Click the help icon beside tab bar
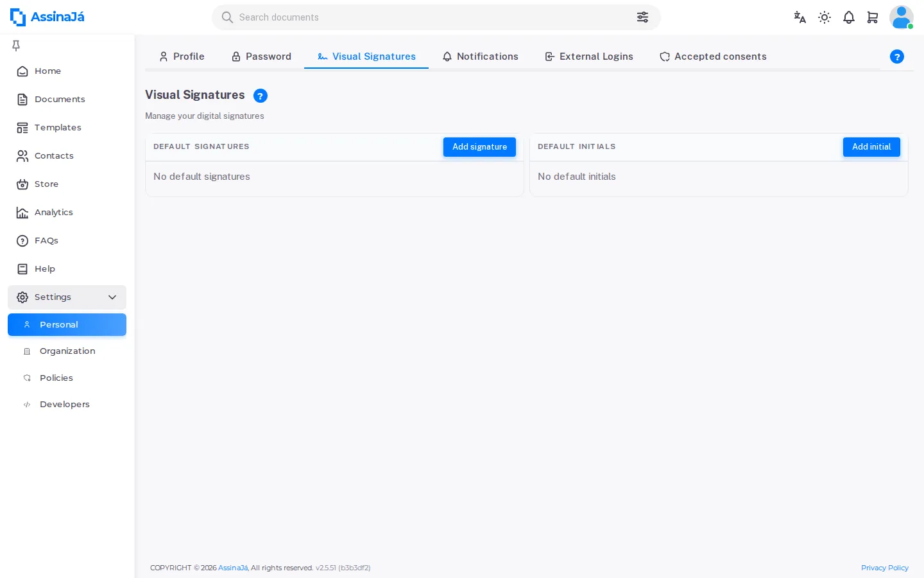This screenshot has height=578, width=924. point(897,57)
